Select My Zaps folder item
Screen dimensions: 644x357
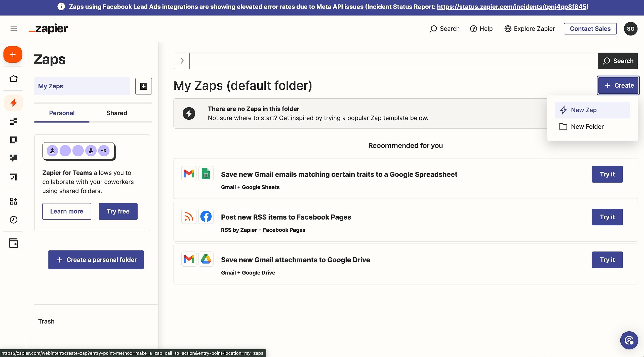82,86
